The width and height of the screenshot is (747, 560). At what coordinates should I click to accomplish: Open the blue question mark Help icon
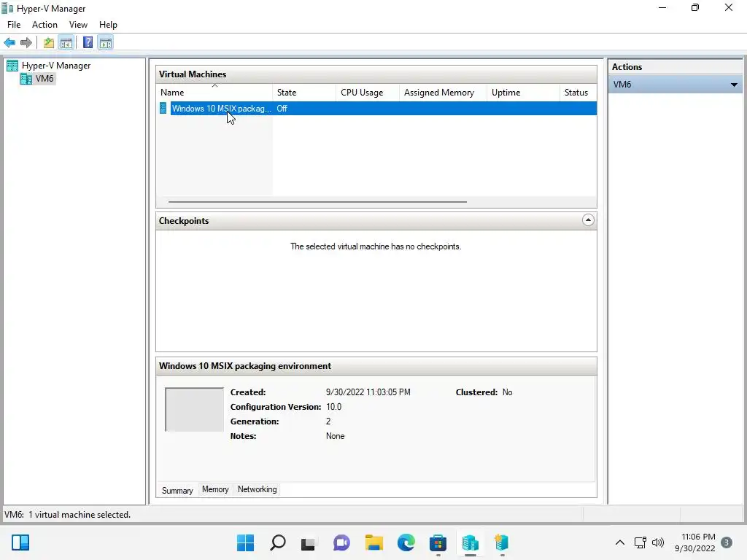point(88,43)
